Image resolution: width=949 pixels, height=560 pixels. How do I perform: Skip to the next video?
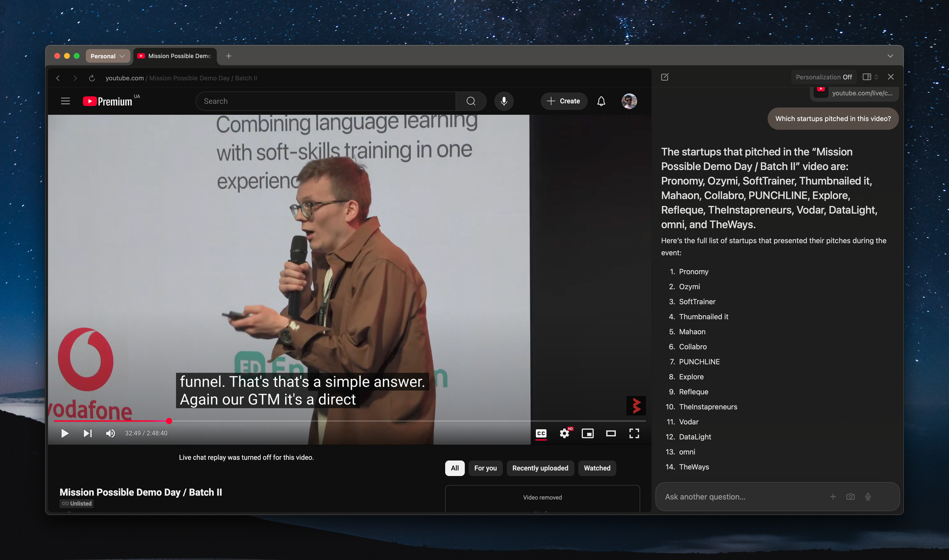click(88, 433)
